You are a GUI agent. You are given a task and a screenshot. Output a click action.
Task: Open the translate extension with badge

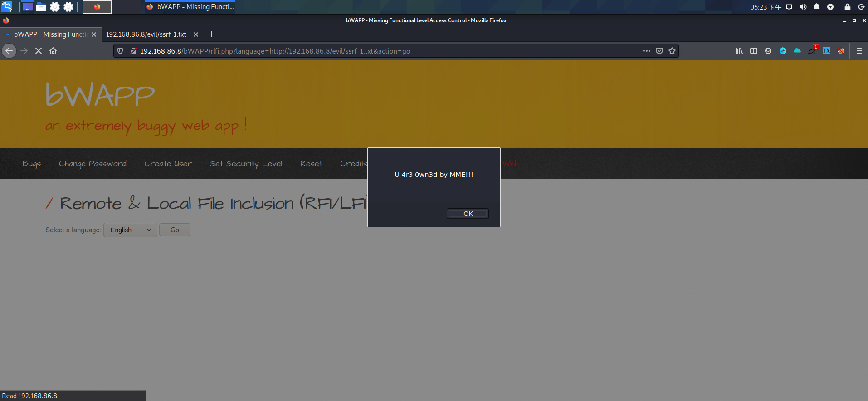[812, 51]
